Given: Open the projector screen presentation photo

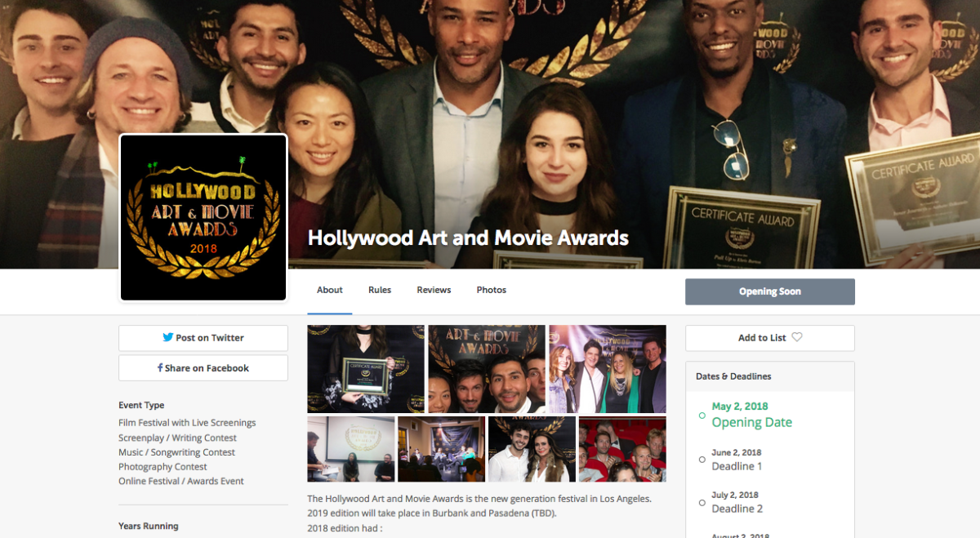Looking at the screenshot, I should point(351,449).
